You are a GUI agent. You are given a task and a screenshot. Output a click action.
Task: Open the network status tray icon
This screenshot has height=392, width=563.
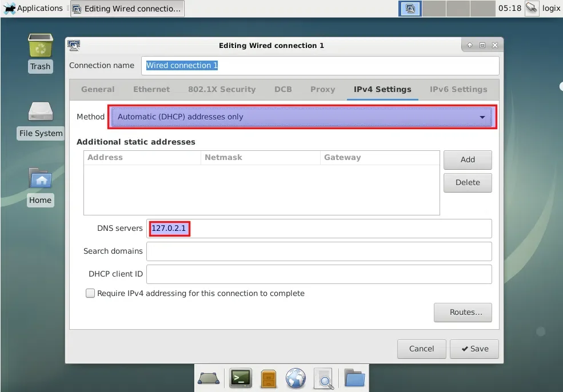click(x=532, y=8)
